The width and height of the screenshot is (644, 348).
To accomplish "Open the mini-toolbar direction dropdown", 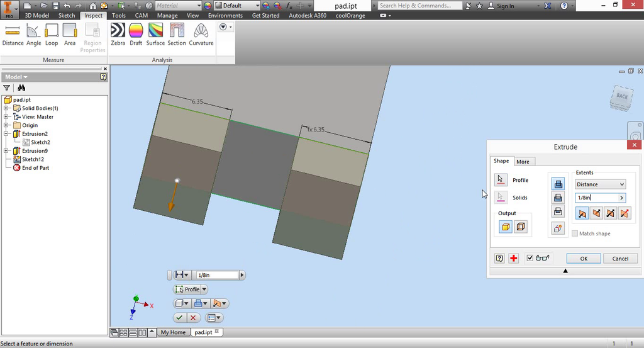I will pyautogui.click(x=219, y=303).
